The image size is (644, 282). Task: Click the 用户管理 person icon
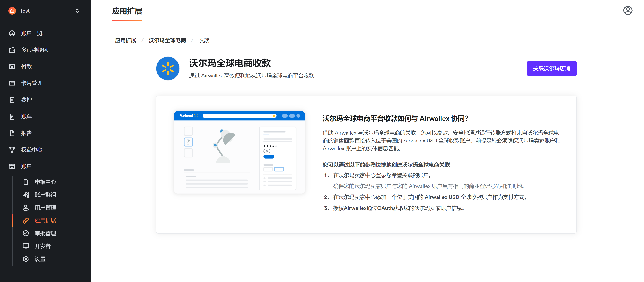pyautogui.click(x=26, y=208)
